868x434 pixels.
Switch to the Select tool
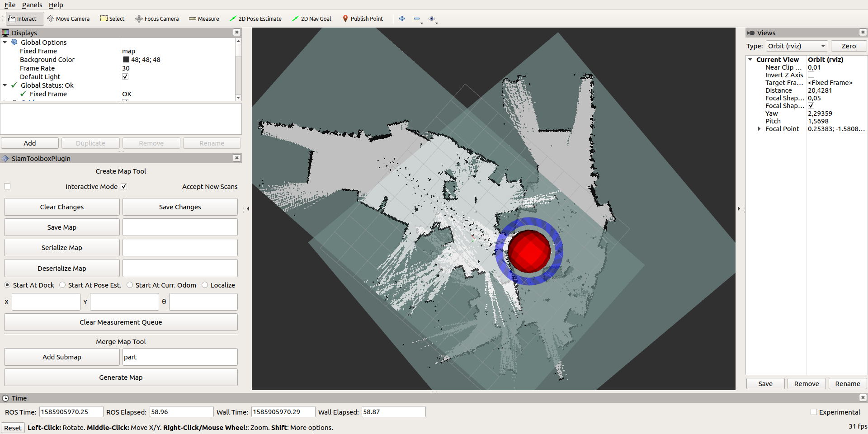pyautogui.click(x=112, y=19)
